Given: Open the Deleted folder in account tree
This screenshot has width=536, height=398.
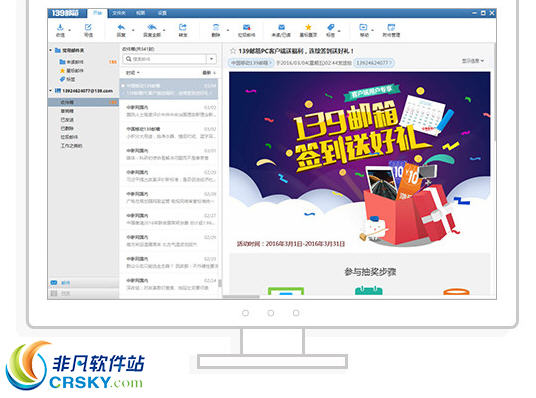Looking at the screenshot, I should click(x=67, y=128).
